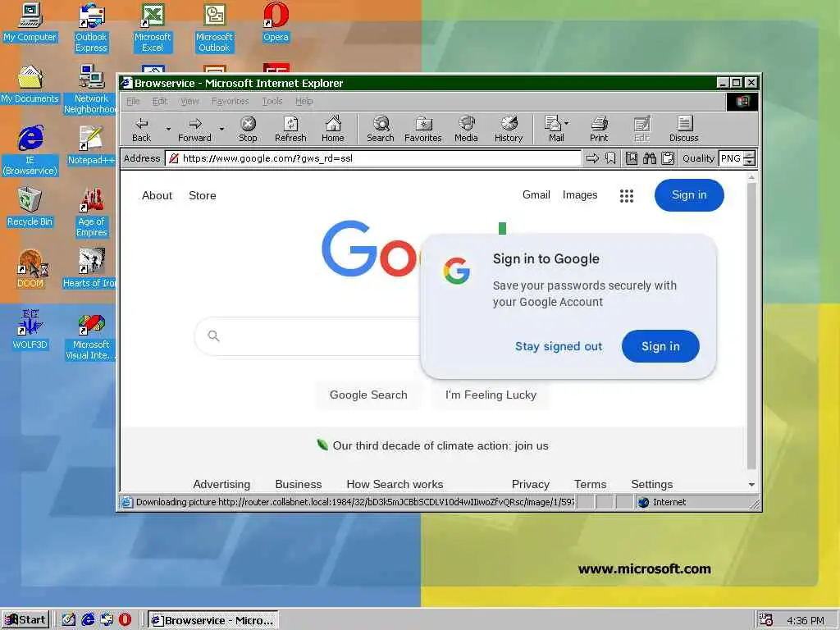The height and width of the screenshot is (630, 840).
Task: Select the IE (Browservice) desktop icon
Action: [30, 151]
